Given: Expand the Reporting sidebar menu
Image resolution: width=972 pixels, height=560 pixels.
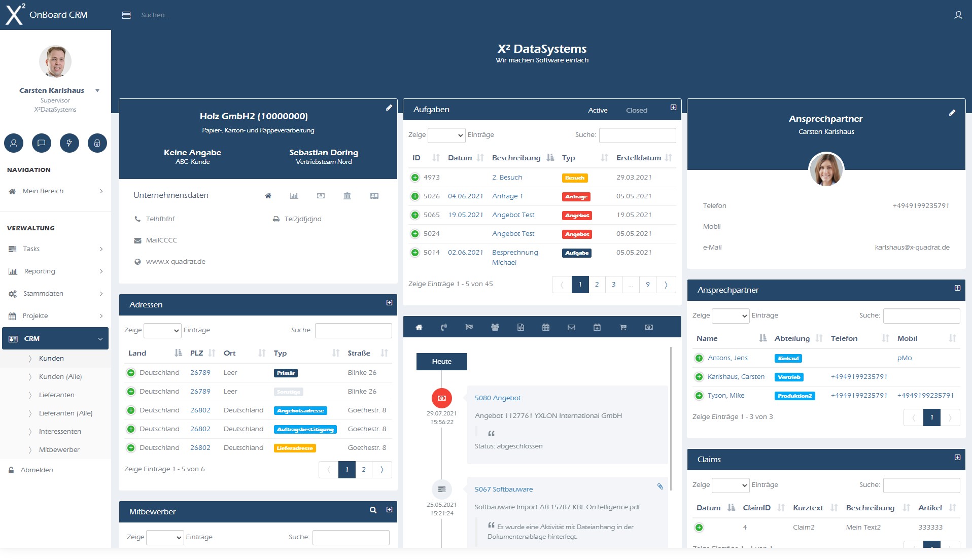Looking at the screenshot, I should [x=55, y=271].
